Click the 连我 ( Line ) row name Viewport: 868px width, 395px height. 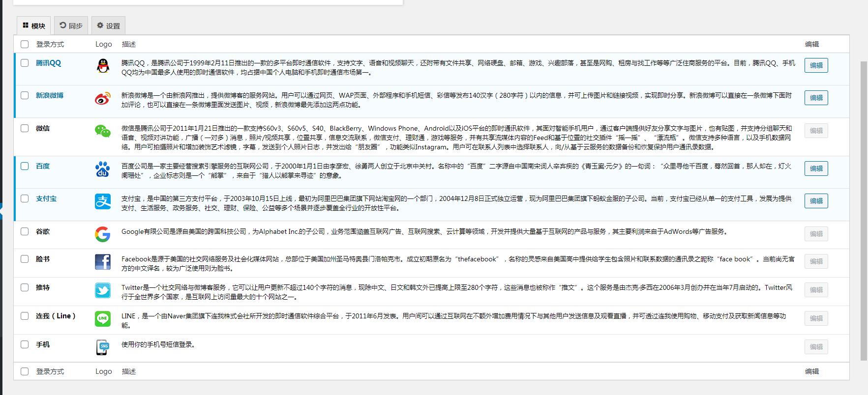coord(56,316)
